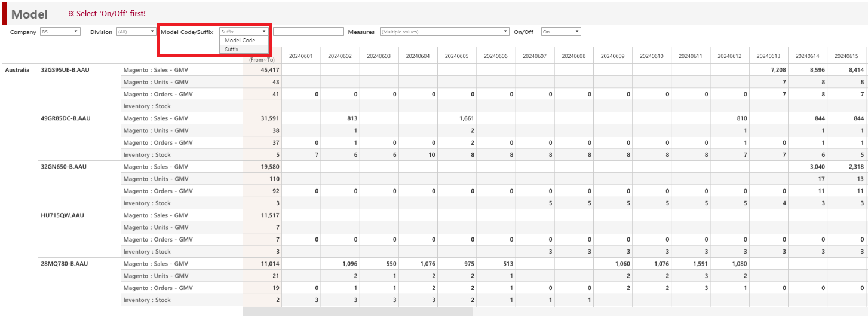Viewport: 868px width, 320px height.
Task: Select the Australia row header
Action: [17, 70]
